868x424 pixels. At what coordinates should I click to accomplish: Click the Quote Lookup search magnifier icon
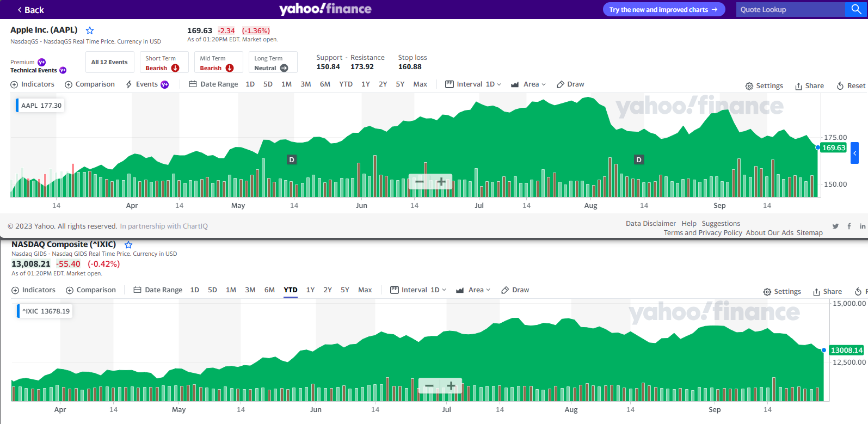856,9
